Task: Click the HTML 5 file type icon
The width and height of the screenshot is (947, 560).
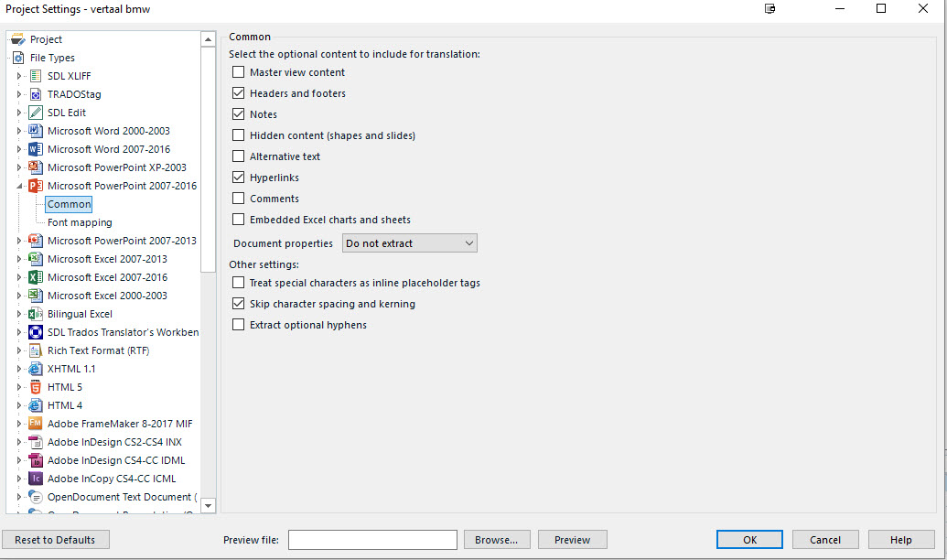Action: [36, 387]
